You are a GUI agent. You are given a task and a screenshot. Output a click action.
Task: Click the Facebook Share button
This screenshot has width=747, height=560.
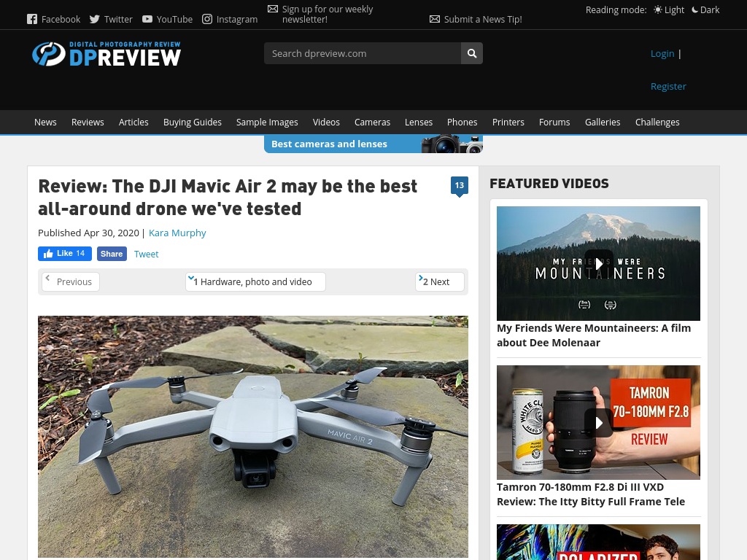[112, 254]
